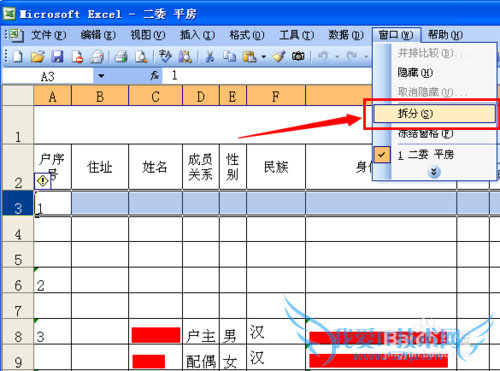Open Print Preview from the toolbar

point(141,57)
